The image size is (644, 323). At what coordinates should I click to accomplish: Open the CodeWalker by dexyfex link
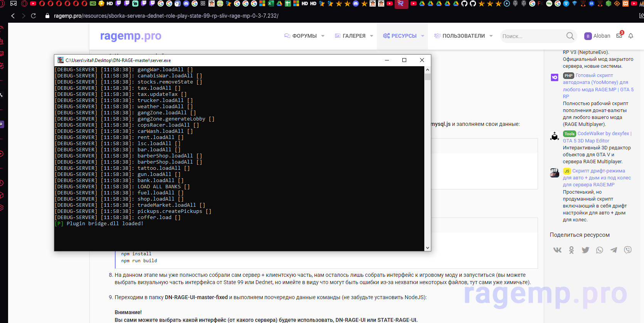603,134
